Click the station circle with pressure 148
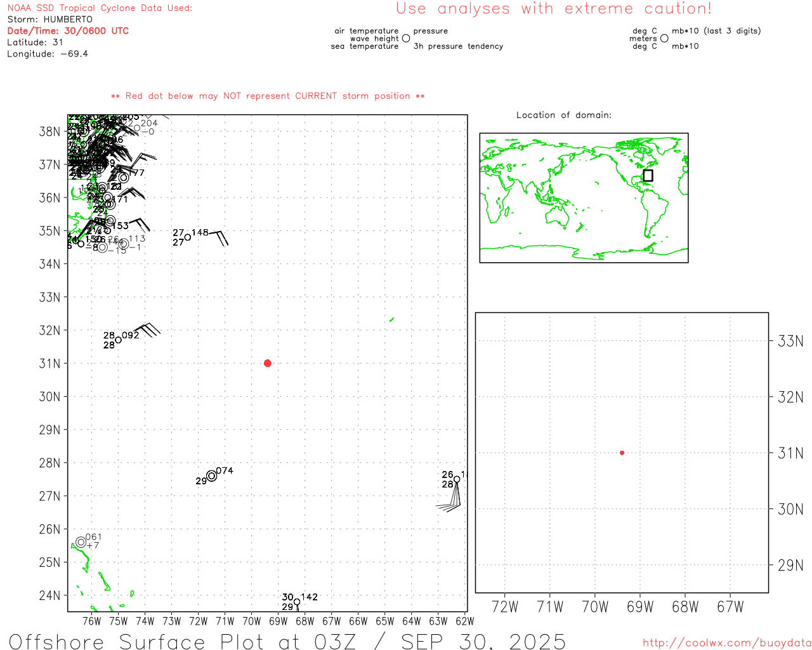Image resolution: width=812 pixels, height=650 pixels. click(x=188, y=237)
